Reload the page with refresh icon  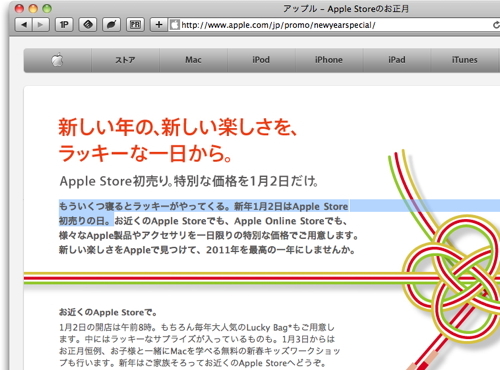click(496, 25)
